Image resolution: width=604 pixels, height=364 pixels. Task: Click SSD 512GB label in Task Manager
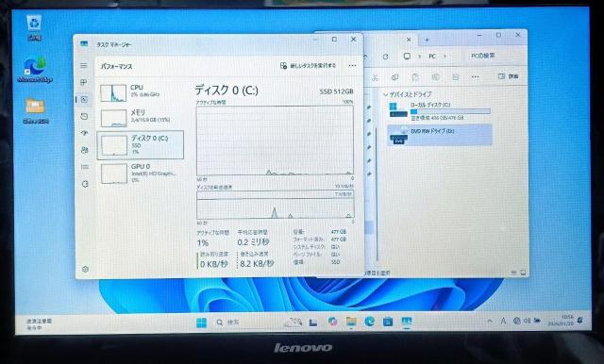pos(336,91)
